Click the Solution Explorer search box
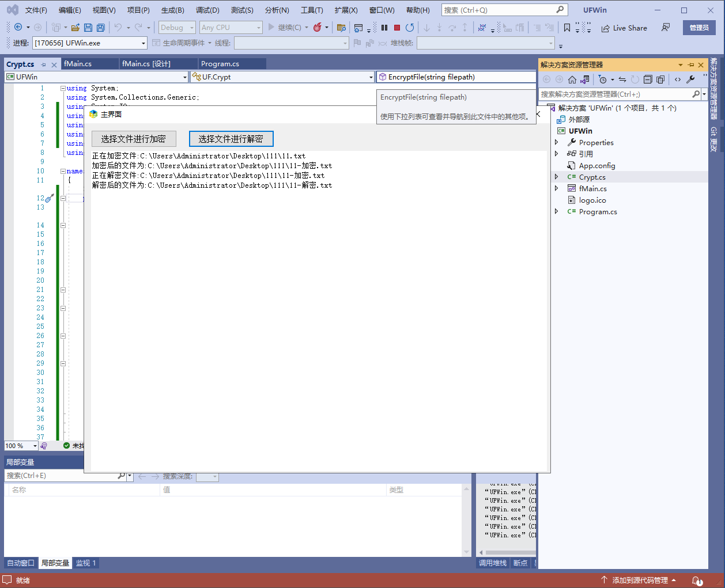The width and height of the screenshot is (725, 588). coord(614,94)
